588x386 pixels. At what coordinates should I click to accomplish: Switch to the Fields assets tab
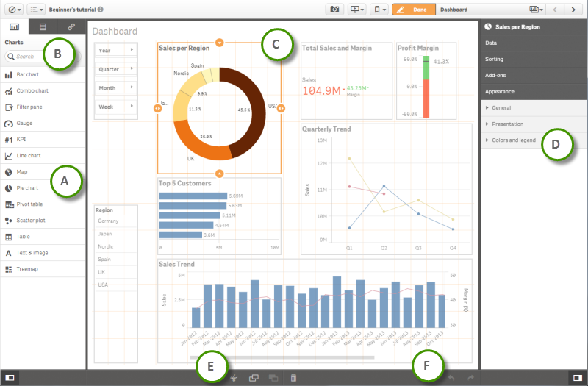point(43,26)
